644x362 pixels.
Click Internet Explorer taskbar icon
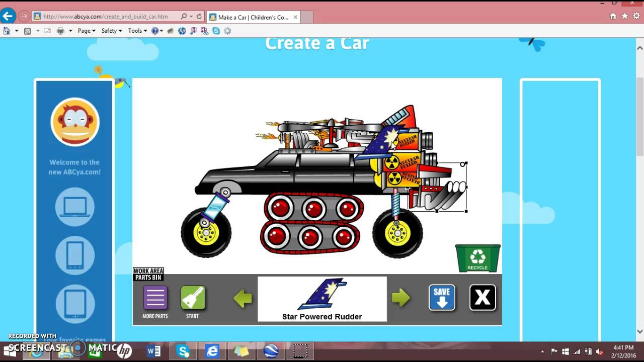pos(212,350)
